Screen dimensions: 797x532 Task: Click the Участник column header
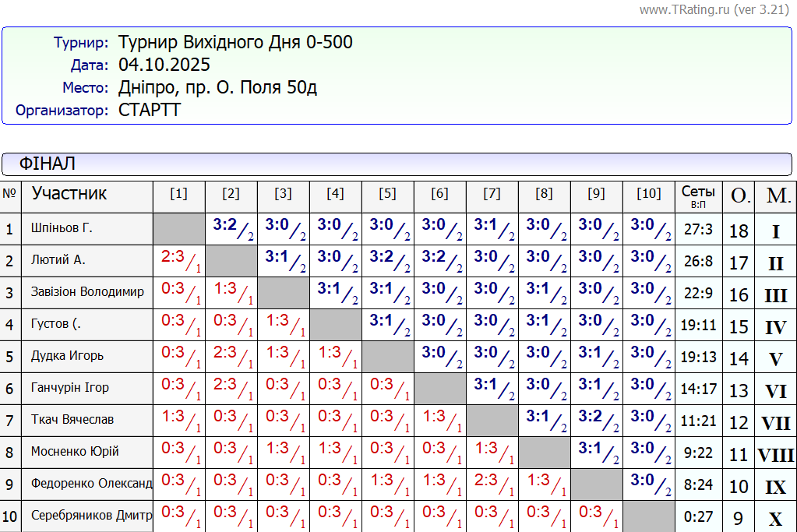tap(69, 194)
